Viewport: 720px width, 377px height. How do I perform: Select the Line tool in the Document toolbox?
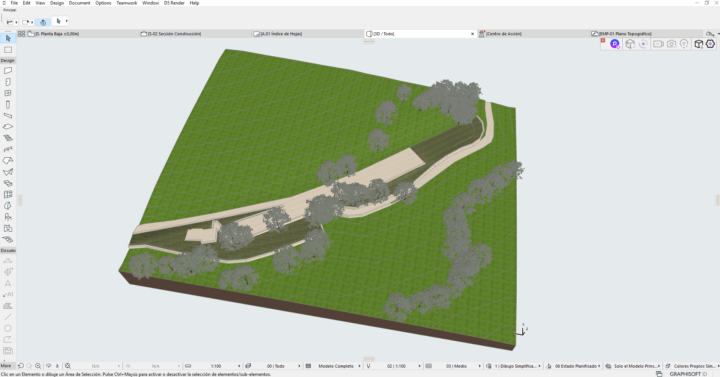8,317
